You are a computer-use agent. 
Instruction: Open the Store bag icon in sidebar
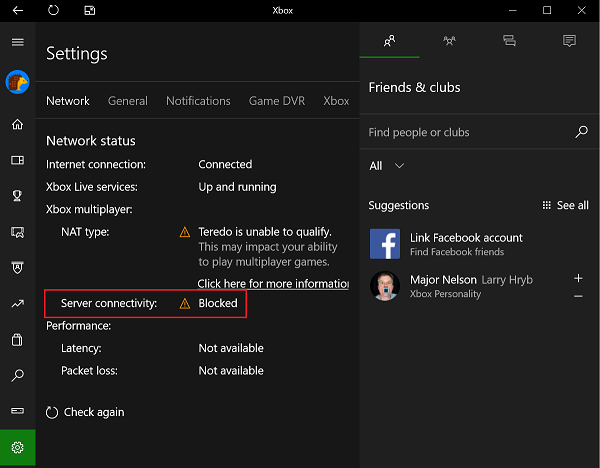[17, 340]
